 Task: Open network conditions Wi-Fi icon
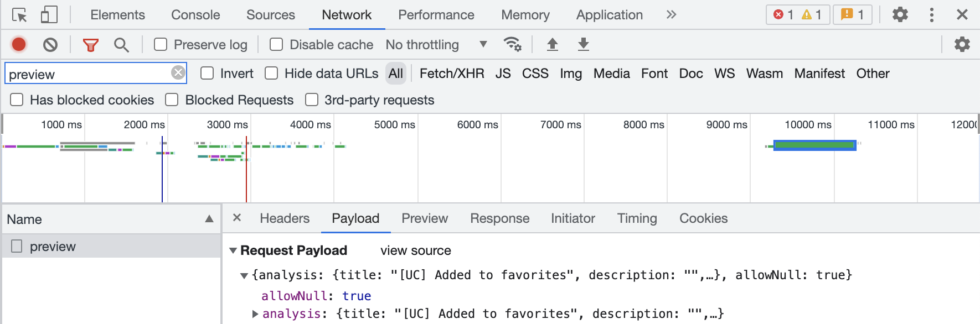point(512,44)
